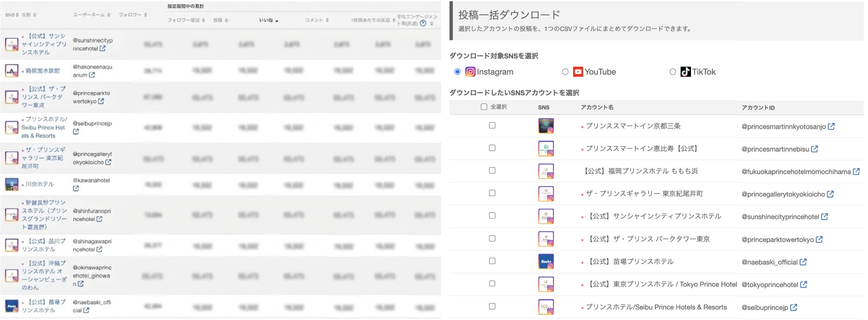Open 【公式】品川プリンスホテル account name link
Image resolution: width=868 pixels, height=320 pixels.
click(44, 245)
